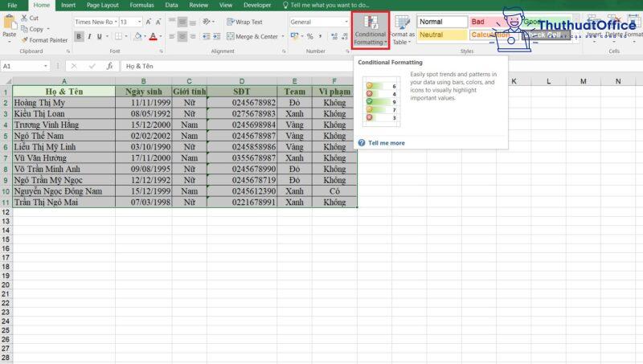Click the Insert Function fx icon

click(x=109, y=66)
